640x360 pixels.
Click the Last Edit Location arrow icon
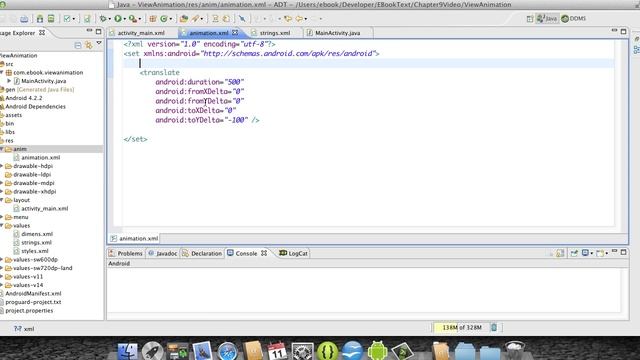pyautogui.click(x=288, y=19)
